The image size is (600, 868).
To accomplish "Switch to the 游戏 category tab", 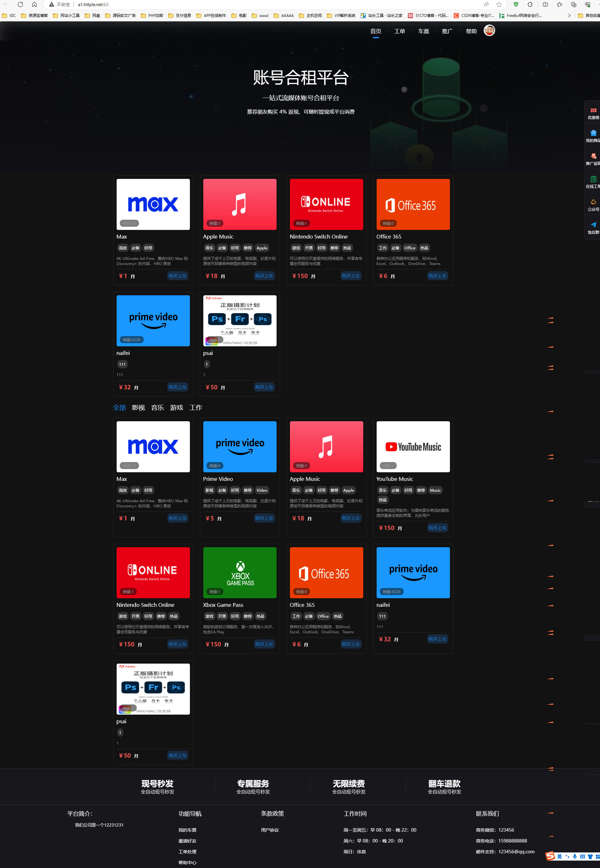I will [x=177, y=408].
